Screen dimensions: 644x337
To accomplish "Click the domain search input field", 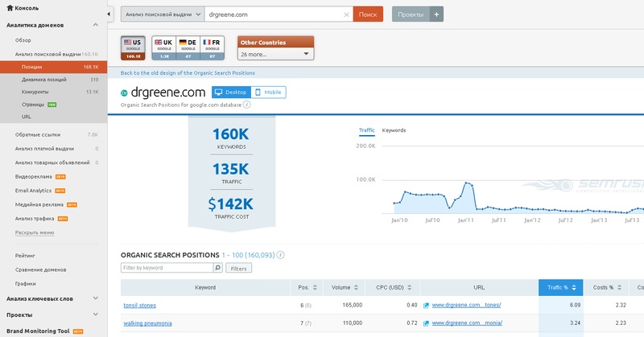I will (279, 14).
